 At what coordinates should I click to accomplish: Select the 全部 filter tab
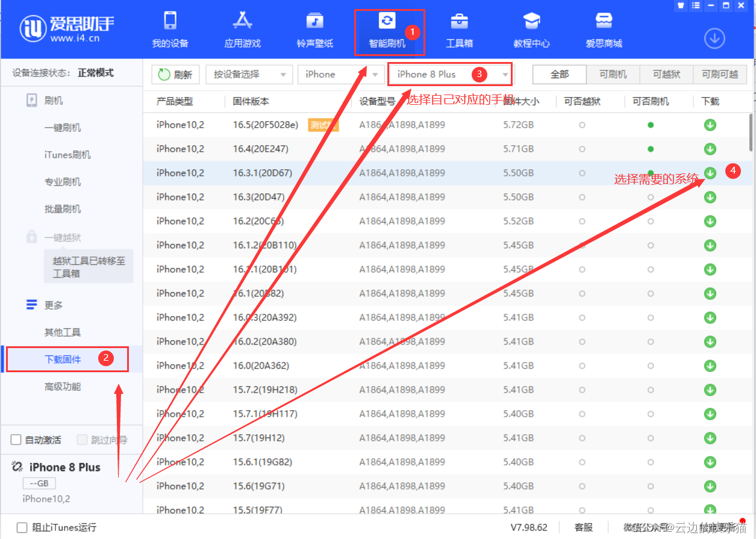(560, 74)
